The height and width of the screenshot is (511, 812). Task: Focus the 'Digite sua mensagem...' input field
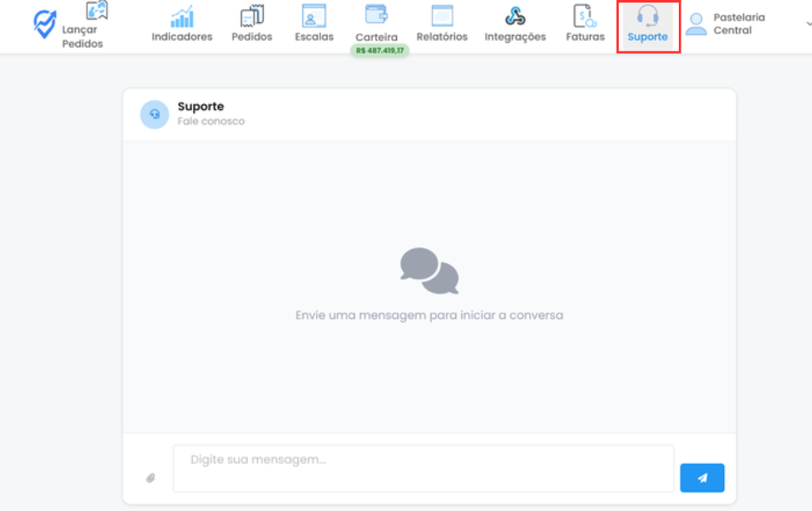pos(424,468)
